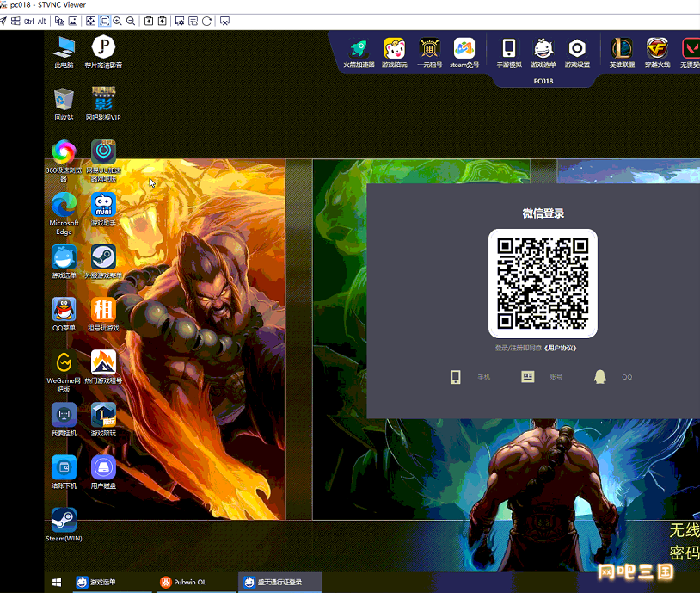This screenshot has height=593, width=700.
Task: Launch 穿越火线 from top dock
Action: [657, 53]
